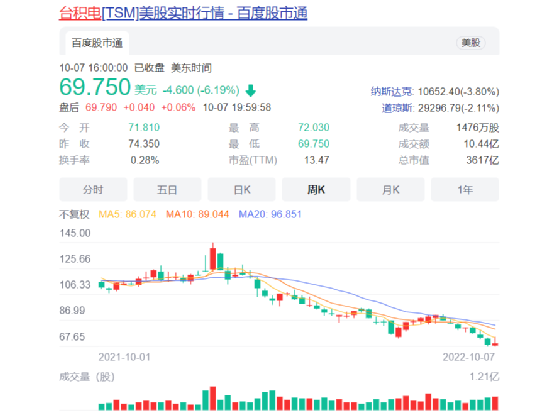The height and width of the screenshot is (417, 553).
Task: Click the green down arrow icon
Action: coord(250,91)
